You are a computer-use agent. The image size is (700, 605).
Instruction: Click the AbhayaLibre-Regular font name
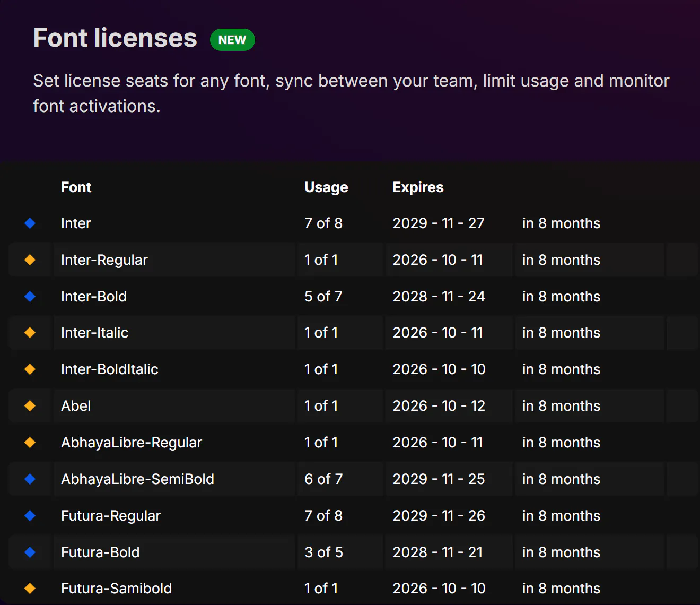point(132,443)
